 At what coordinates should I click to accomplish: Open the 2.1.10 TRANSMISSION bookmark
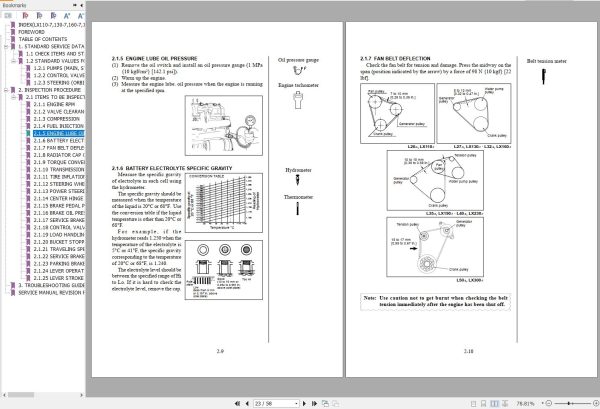click(59, 169)
